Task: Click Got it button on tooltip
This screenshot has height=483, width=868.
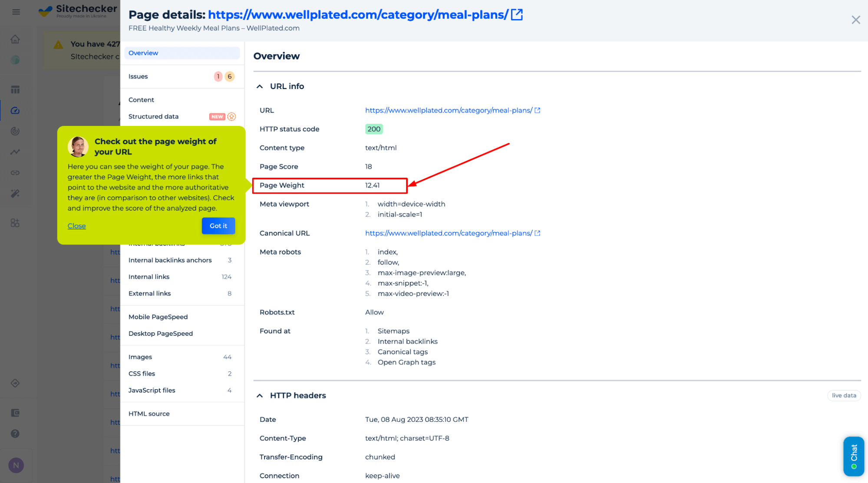Action: click(x=217, y=225)
